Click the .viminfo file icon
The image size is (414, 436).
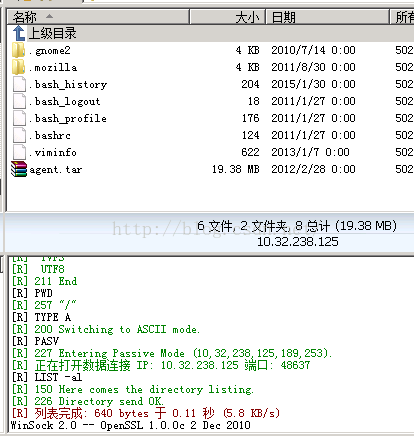19,152
